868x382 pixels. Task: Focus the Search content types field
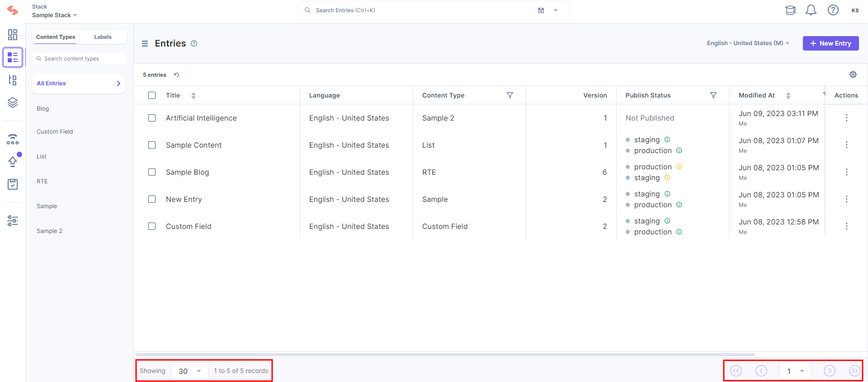pyautogui.click(x=79, y=59)
